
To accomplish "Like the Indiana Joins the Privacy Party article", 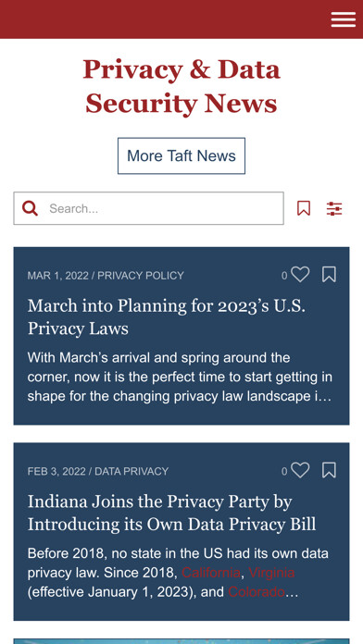I will [300, 470].
